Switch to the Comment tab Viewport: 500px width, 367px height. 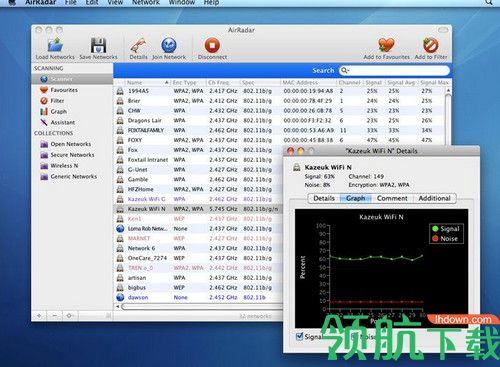(x=392, y=198)
